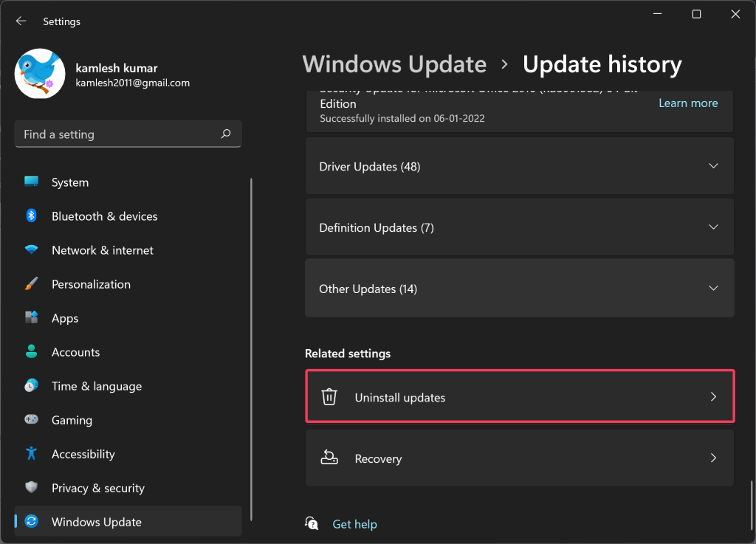Click the main content vertical scrollbar
The width and height of the screenshot is (756, 544).
click(x=751, y=504)
